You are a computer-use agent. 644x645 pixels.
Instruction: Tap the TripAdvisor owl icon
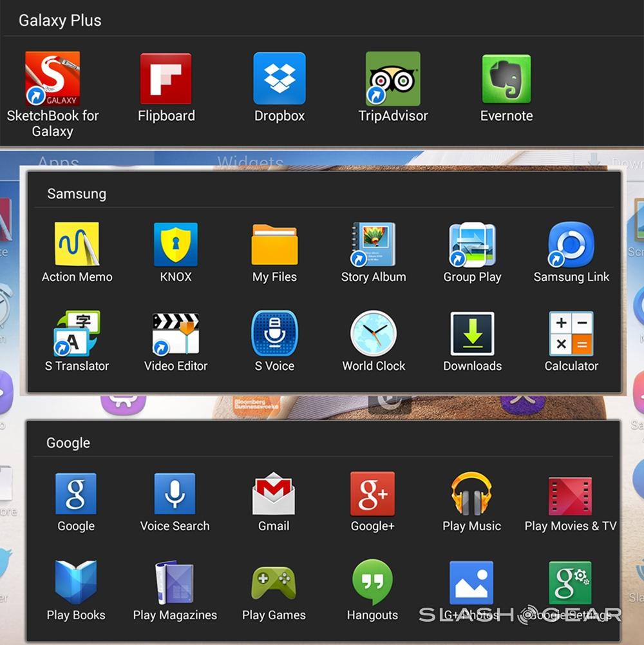coord(393,79)
